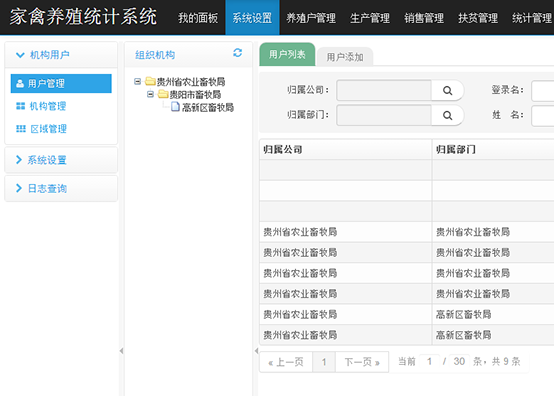Click the 归属公司 input field
The height and width of the screenshot is (396, 554).
384,90
